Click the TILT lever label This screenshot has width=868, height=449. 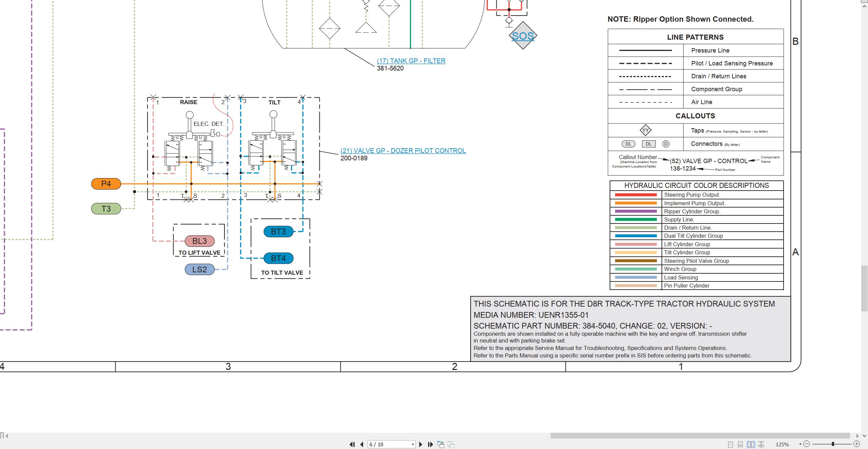(x=274, y=102)
